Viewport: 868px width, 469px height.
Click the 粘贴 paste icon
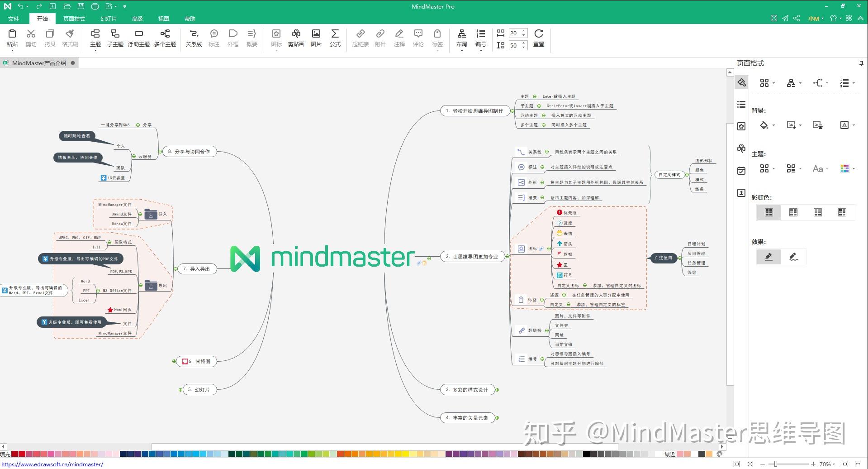12,33
